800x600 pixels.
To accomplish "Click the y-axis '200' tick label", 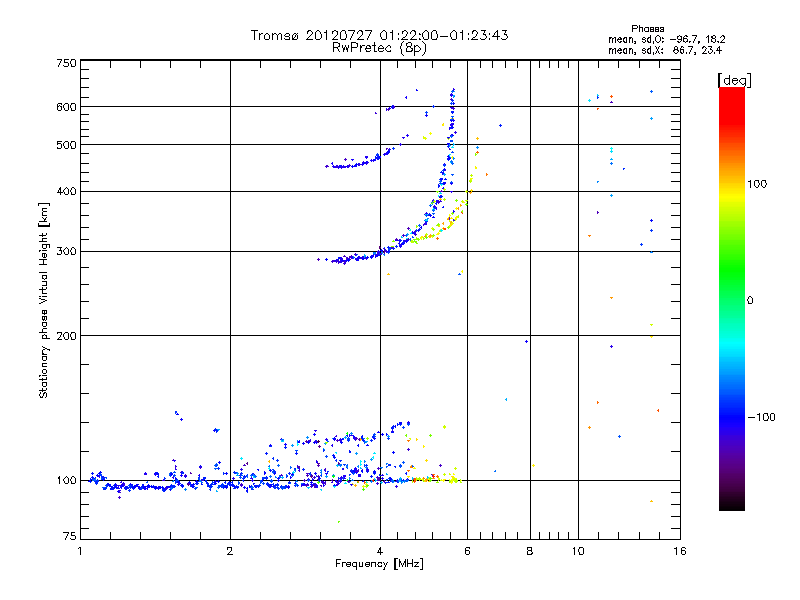I will click(x=66, y=336).
